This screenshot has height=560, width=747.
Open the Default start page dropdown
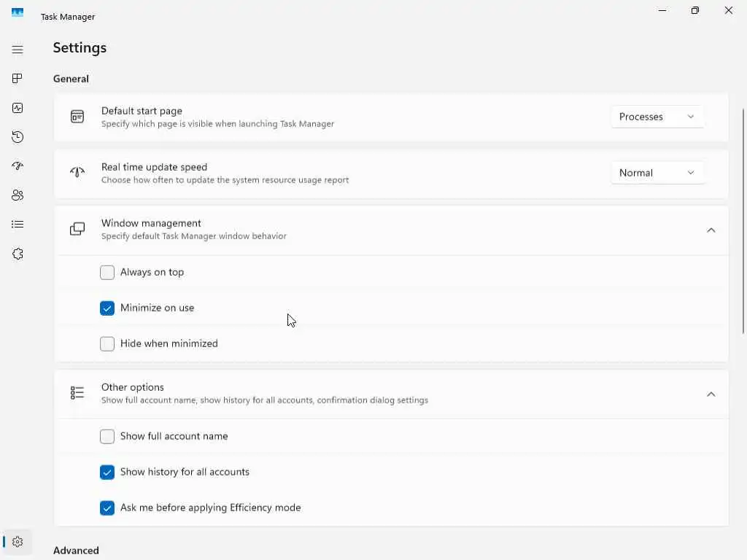tap(657, 117)
